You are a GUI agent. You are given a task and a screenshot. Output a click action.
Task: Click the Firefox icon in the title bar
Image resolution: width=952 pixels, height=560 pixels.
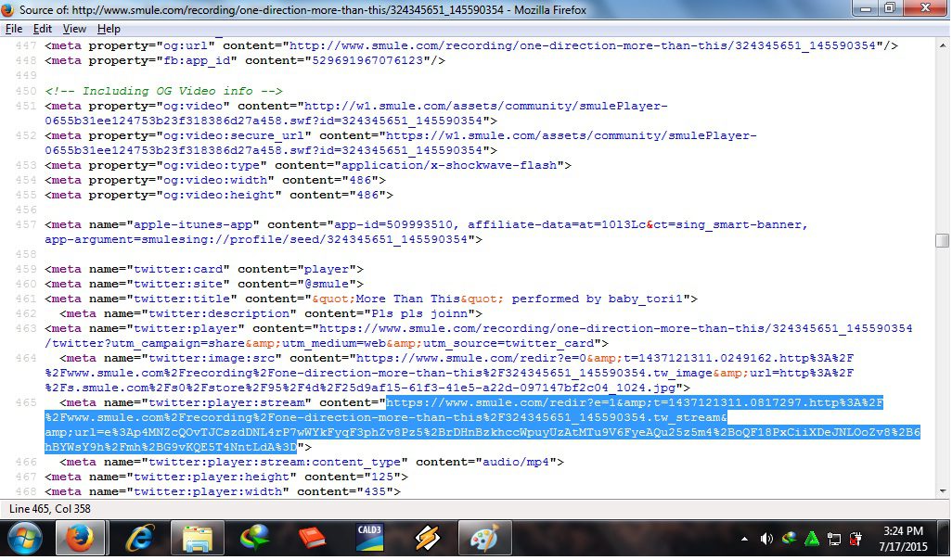(x=8, y=9)
